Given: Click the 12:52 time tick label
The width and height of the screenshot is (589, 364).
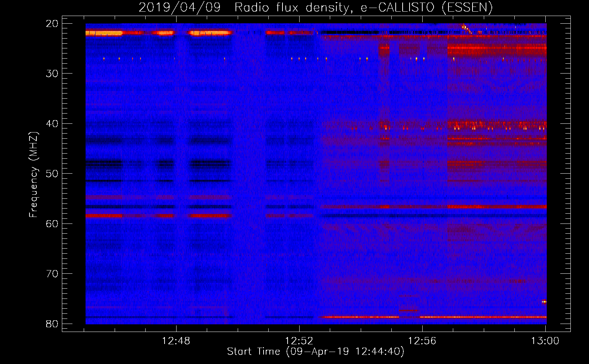Looking at the screenshot, I should (299, 341).
